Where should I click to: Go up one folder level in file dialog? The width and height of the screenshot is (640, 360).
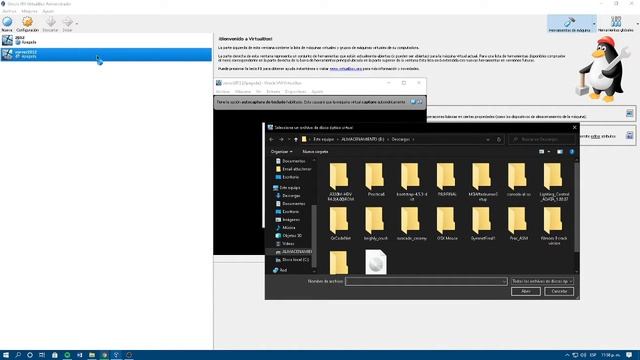(x=296, y=140)
